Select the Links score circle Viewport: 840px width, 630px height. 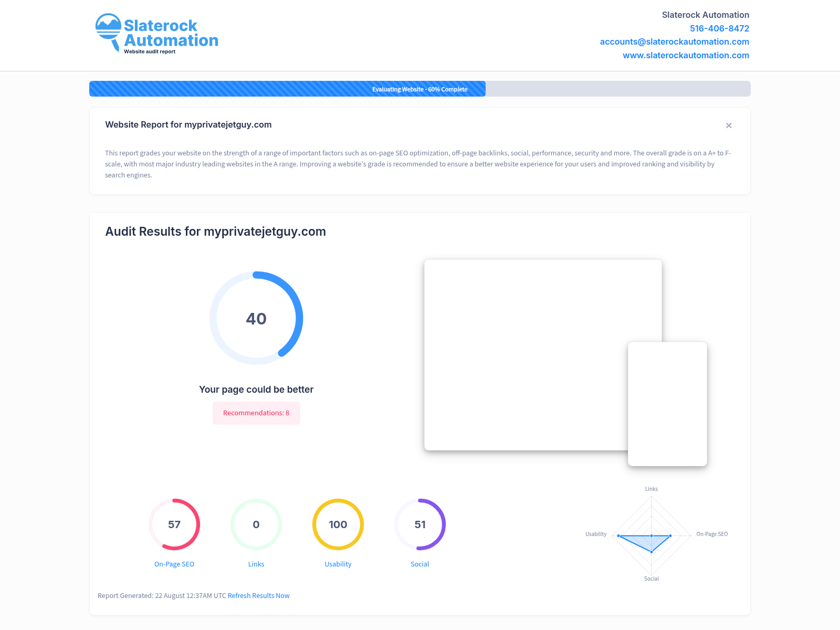coord(256,524)
